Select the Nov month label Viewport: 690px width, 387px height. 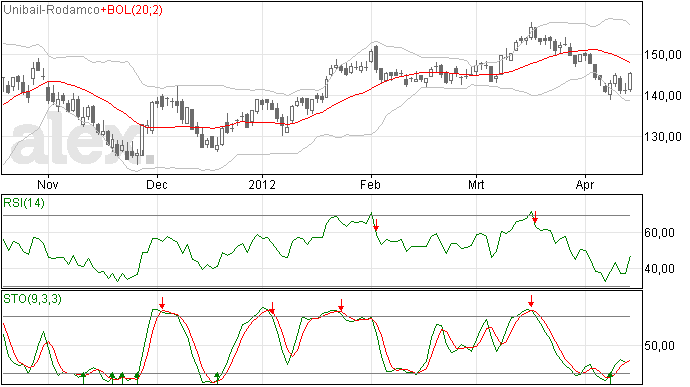48,184
